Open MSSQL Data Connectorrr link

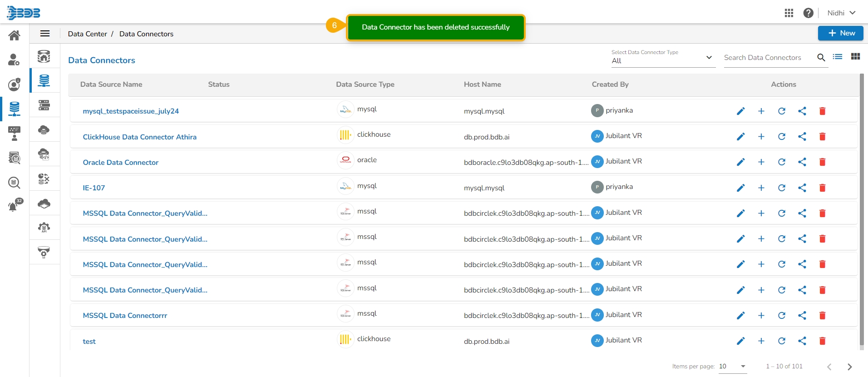coord(125,316)
